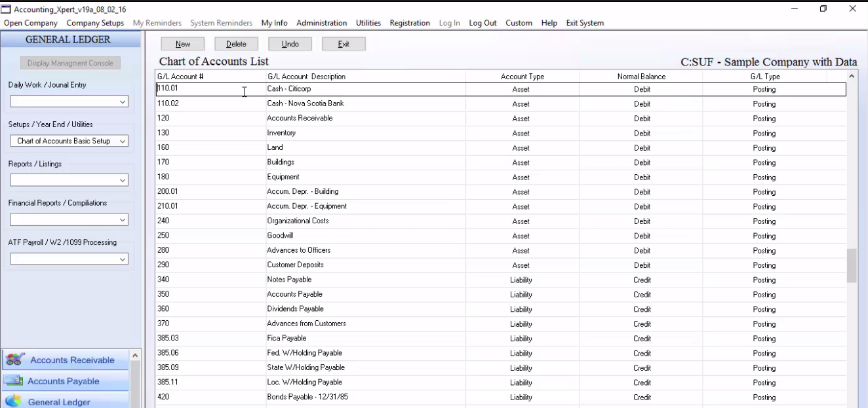The height and width of the screenshot is (408, 868).
Task: Click the sidebar panel scroll up arrow
Action: coord(134,354)
